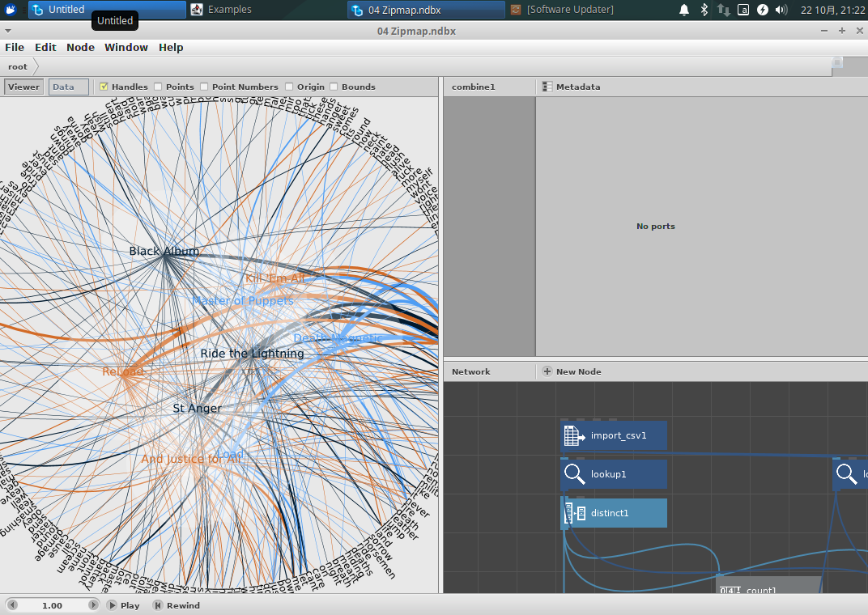Viewport: 868px width, 615px height.
Task: Enable the Bounds checkbox
Action: [334, 87]
